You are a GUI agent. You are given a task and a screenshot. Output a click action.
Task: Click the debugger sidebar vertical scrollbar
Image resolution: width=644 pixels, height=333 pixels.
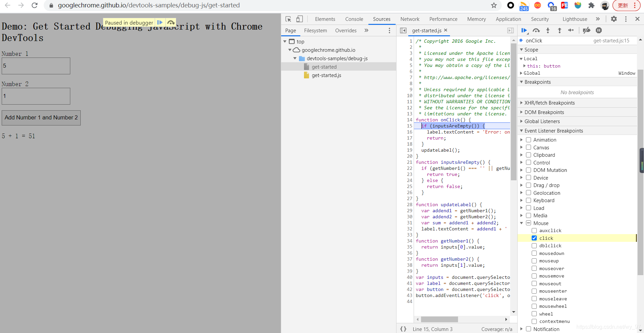point(641,173)
